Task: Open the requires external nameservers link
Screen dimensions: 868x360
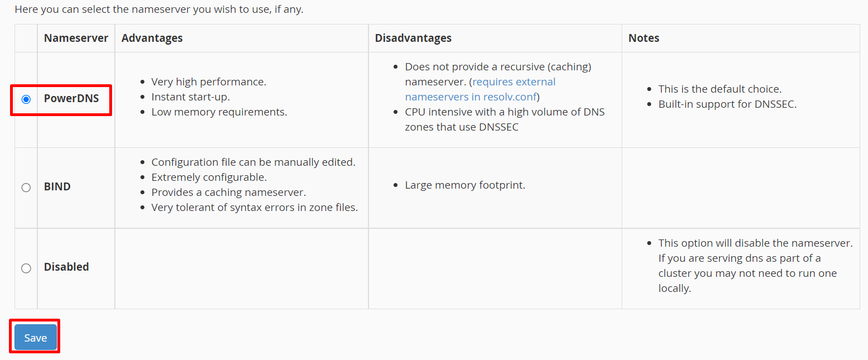Action: pyautogui.click(x=481, y=89)
